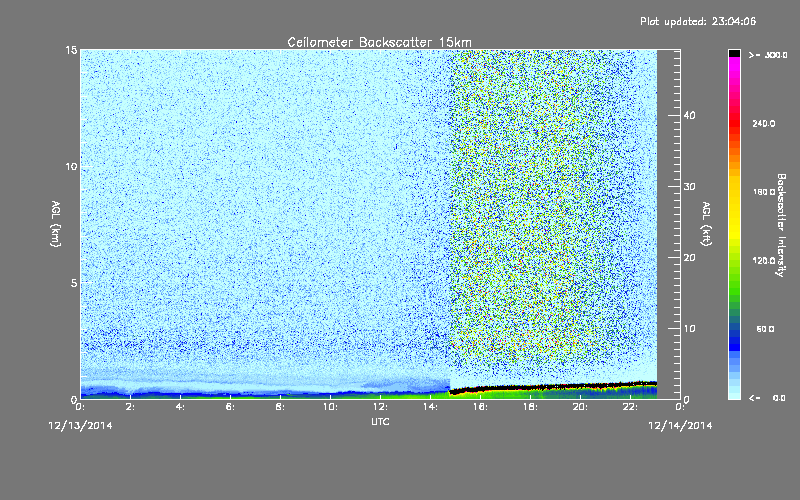800x500 pixels.
Task: Click the right 'AGL (kft)' axis label
Action: (707, 223)
